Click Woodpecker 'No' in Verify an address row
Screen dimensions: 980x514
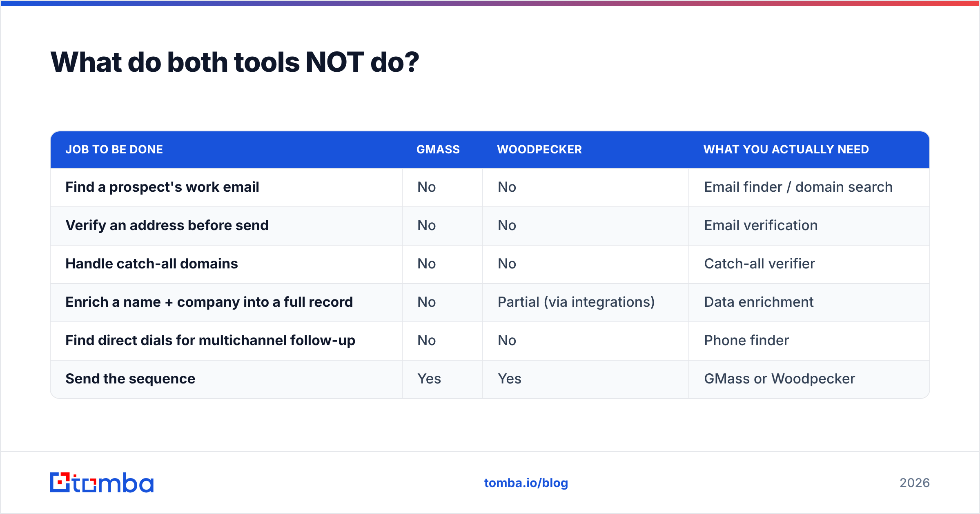point(507,226)
